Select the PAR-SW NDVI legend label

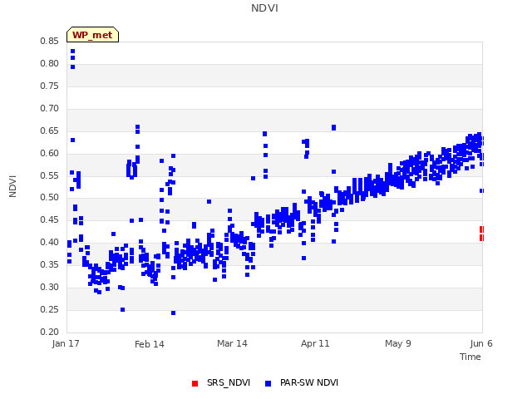tap(309, 382)
